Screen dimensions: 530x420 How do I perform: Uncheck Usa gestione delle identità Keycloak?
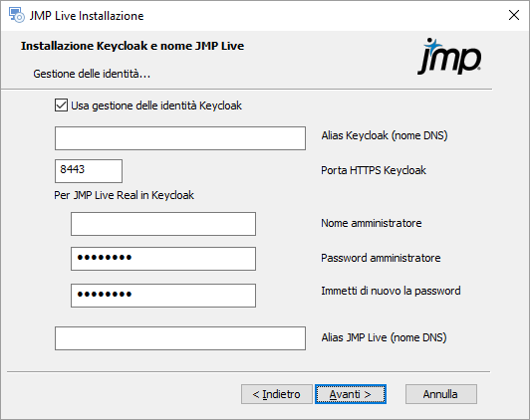[x=61, y=105]
